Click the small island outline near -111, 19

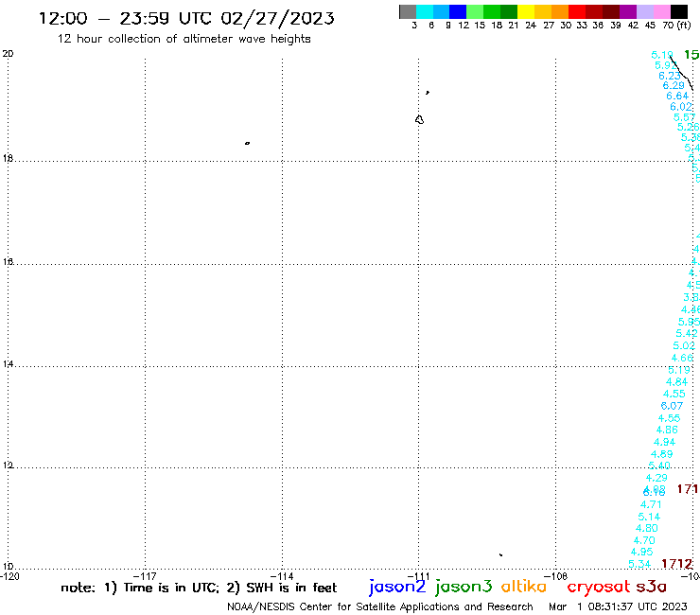pyautogui.click(x=419, y=119)
